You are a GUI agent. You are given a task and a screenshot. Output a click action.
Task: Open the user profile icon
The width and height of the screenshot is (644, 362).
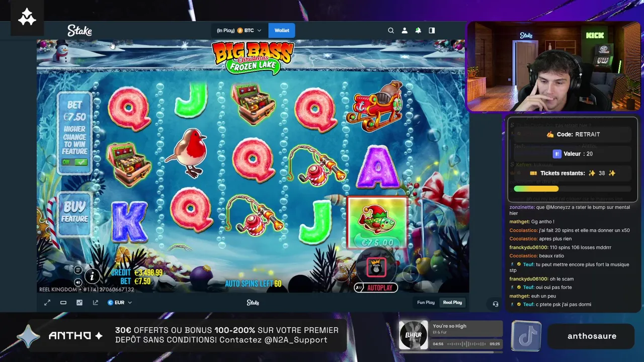(x=405, y=31)
